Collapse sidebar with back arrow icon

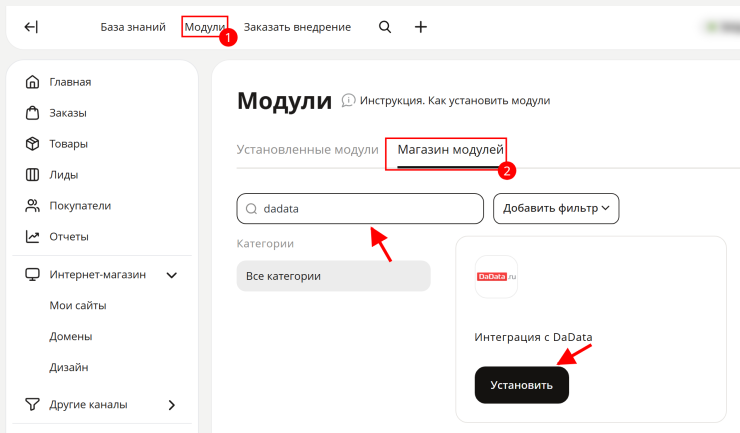(31, 27)
